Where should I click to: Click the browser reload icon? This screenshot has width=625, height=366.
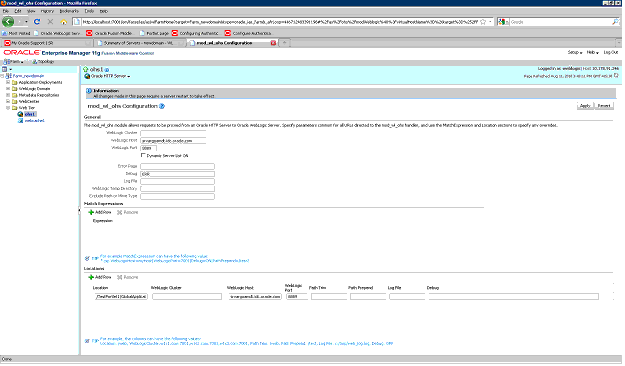pos(37,22)
